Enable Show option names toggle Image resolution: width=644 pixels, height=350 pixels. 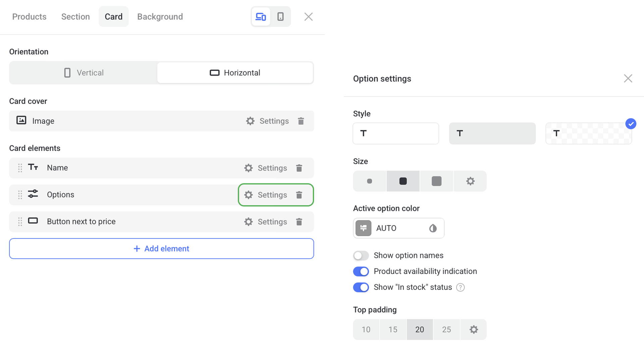361,256
